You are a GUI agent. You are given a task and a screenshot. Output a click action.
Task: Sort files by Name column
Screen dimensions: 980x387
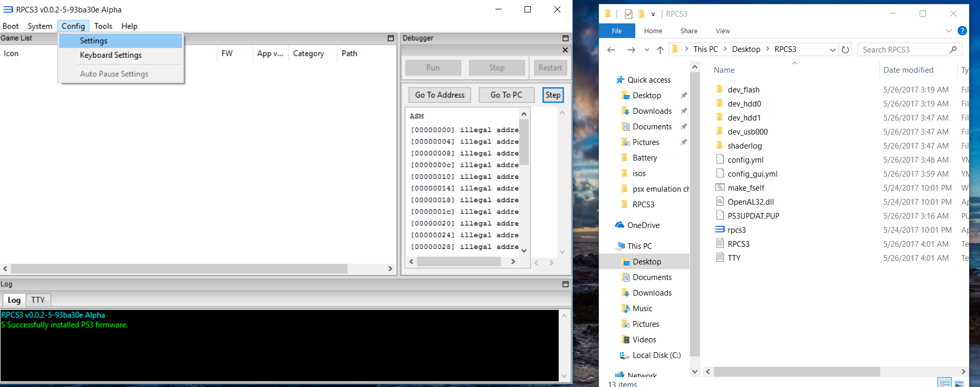coord(724,70)
